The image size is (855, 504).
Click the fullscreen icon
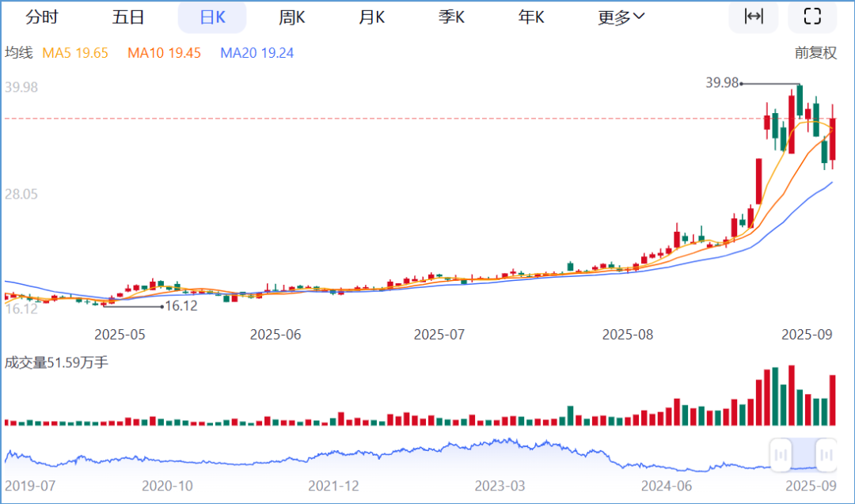tap(812, 17)
